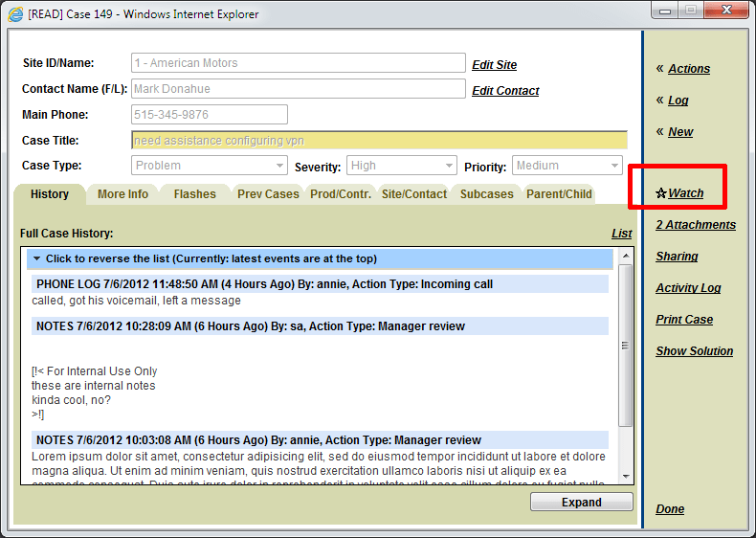Open the Parent/Child tab
756x538 pixels.
(x=559, y=194)
